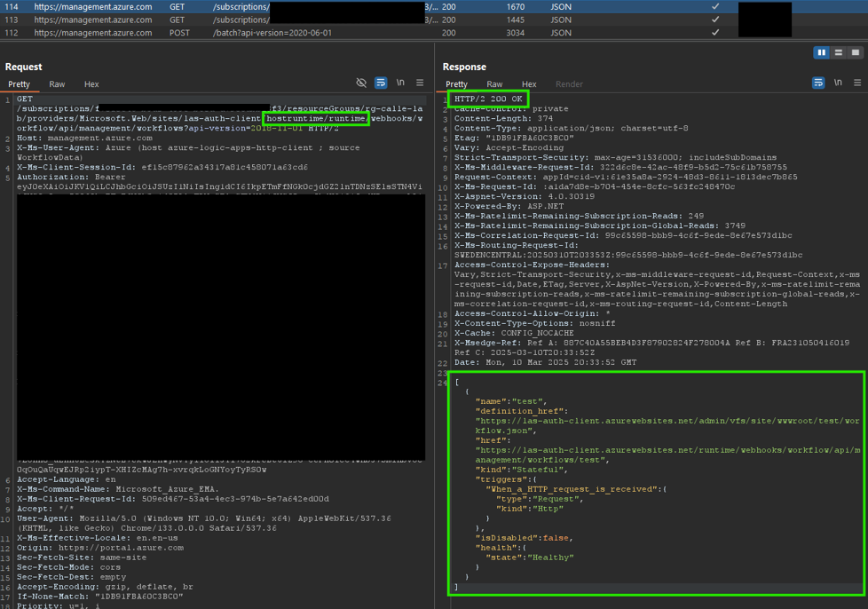
Task: Click the length value 3034 in row 112
Action: pyautogui.click(x=516, y=33)
